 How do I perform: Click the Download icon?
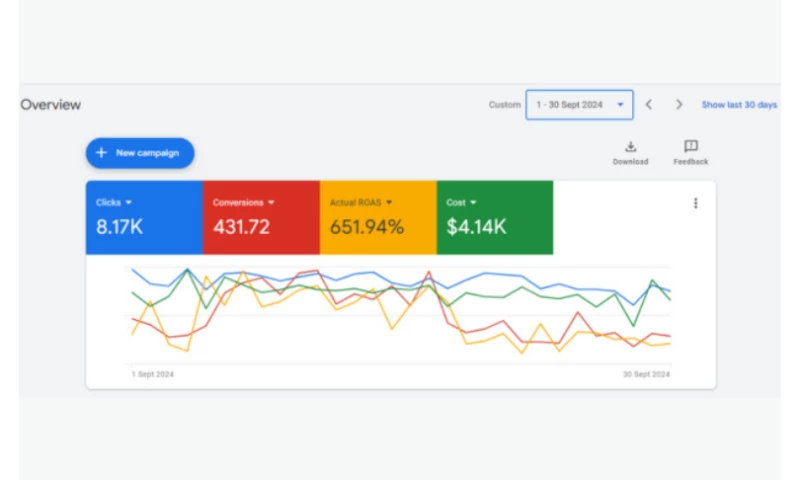tap(630, 147)
